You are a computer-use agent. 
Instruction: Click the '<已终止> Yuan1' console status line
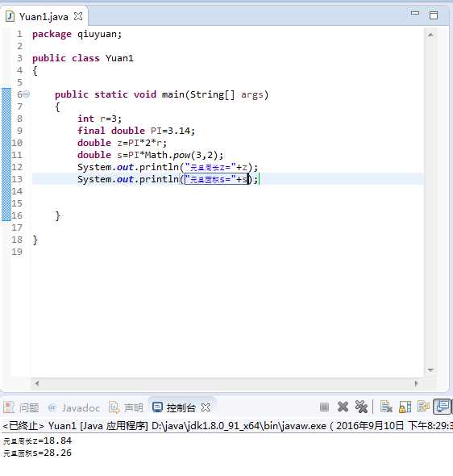pos(227,426)
